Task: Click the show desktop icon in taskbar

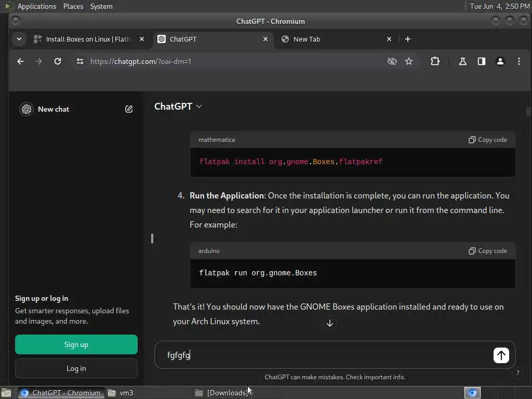Action: pyautogui.click(x=6, y=393)
